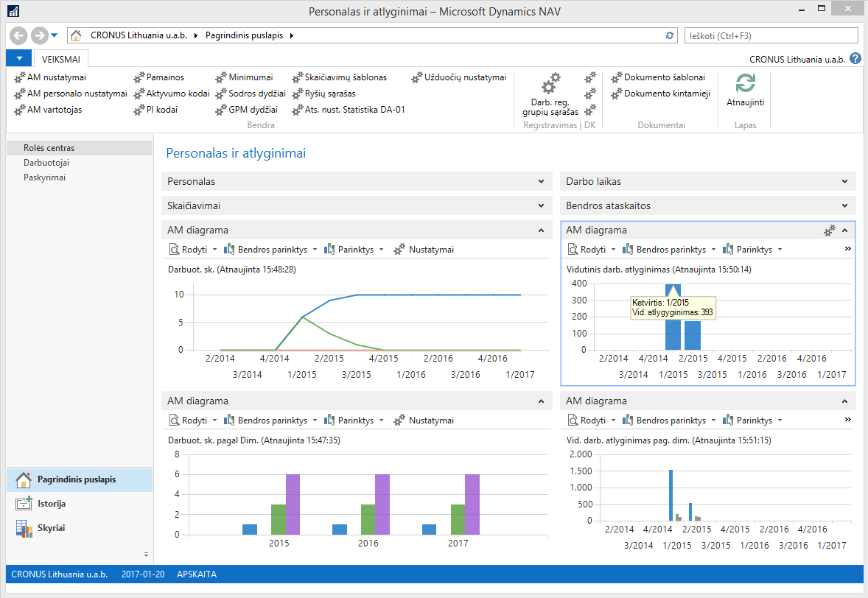Show more actions in Vidutinis darb. atlyginimas toolbar
The image size is (868, 598).
coord(847,249)
